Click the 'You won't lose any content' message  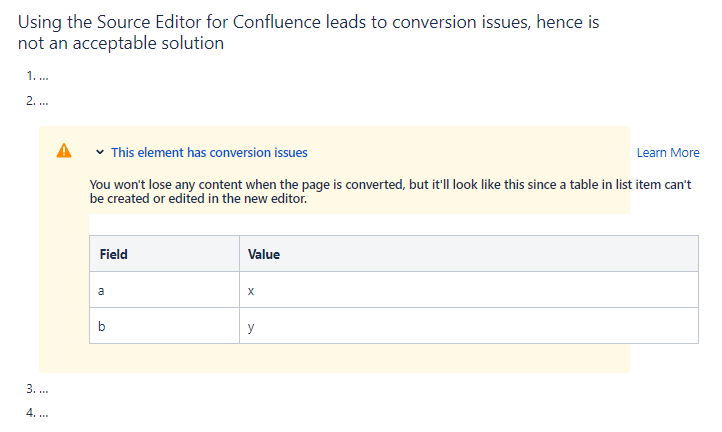pos(390,191)
